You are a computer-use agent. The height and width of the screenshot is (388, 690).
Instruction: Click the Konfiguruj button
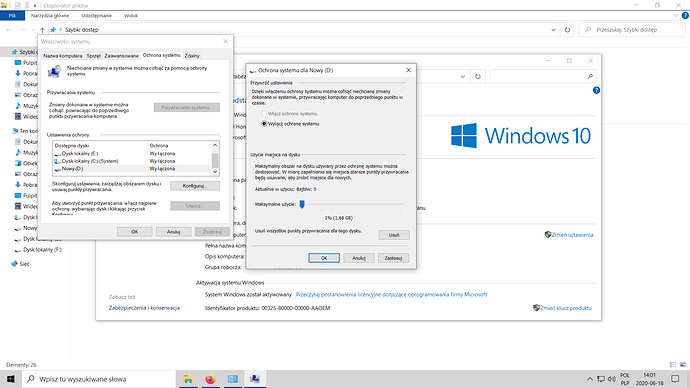(x=195, y=186)
